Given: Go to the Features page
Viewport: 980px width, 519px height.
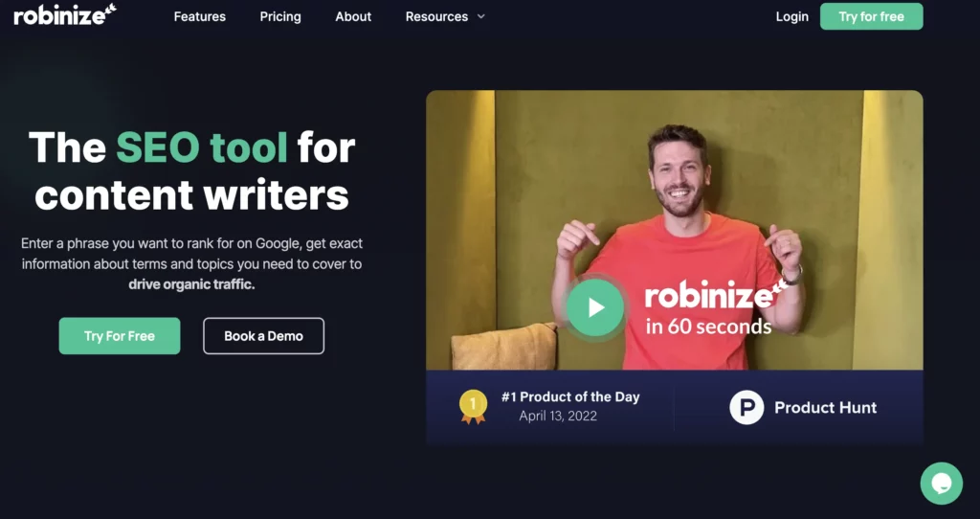Looking at the screenshot, I should coord(200,17).
